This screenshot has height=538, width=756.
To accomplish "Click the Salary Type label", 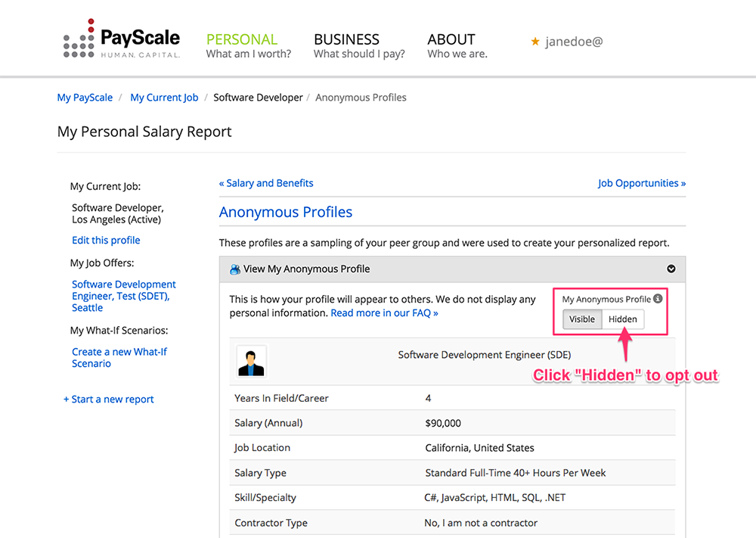I will point(260,473).
